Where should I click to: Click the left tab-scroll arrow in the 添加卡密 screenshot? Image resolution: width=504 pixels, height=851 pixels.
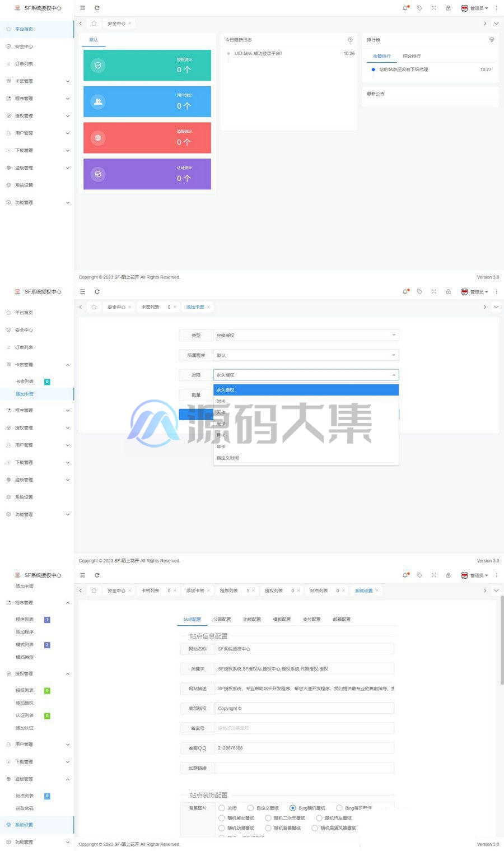tap(81, 307)
